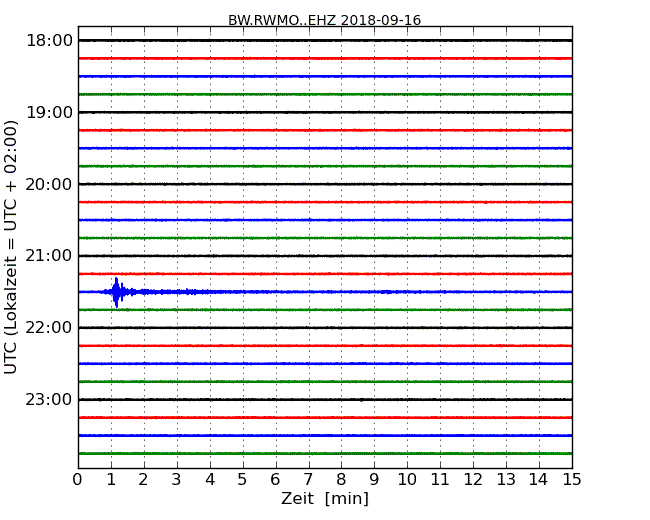Click the 21:00 time label
This screenshot has height=520, width=650.
[x=49, y=256]
